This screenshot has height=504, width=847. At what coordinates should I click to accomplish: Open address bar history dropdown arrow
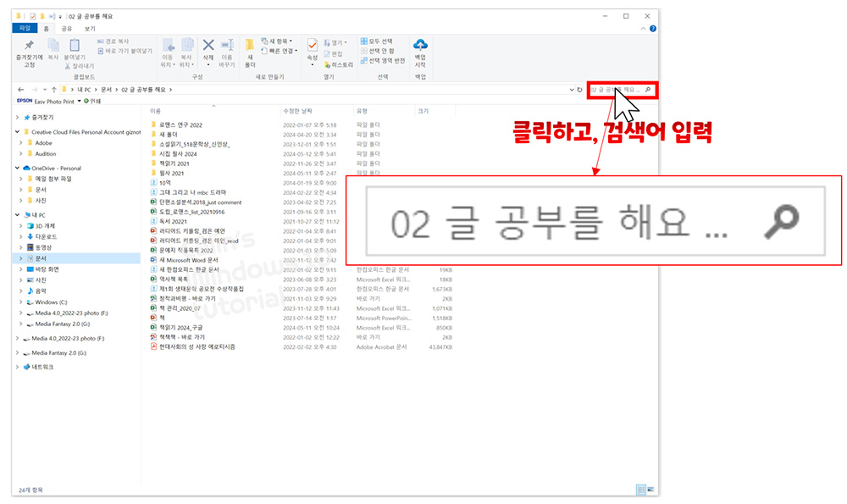pos(572,90)
